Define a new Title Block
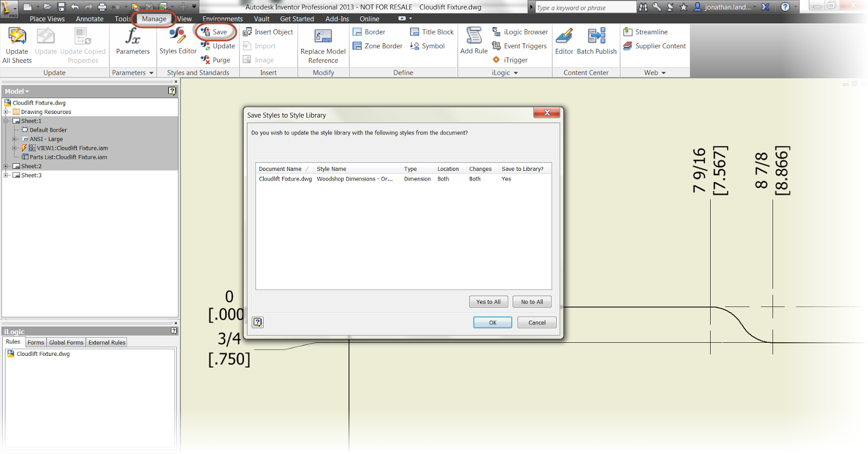This screenshot has width=868, height=454. 432,32
